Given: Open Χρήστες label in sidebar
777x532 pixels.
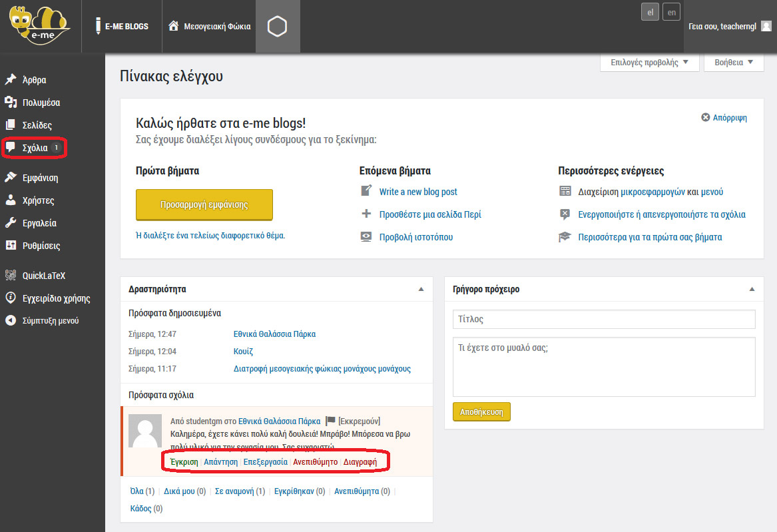Looking at the screenshot, I should click(x=38, y=200).
